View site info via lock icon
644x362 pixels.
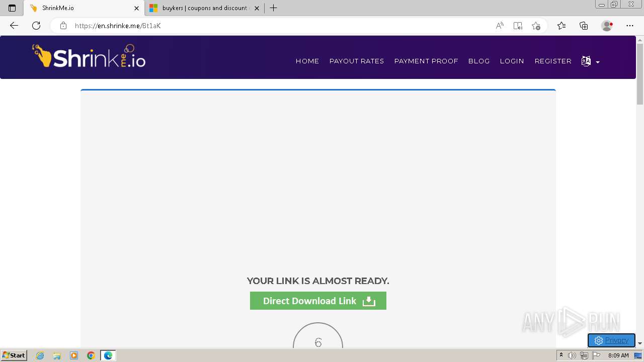[x=63, y=26]
